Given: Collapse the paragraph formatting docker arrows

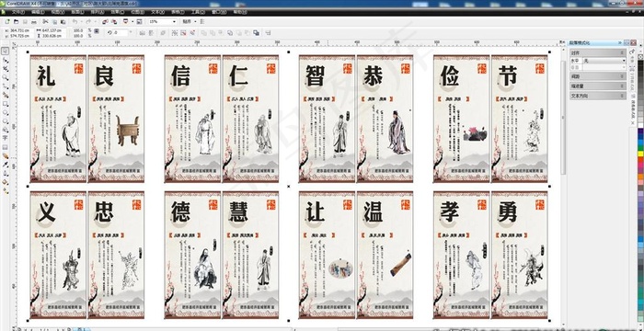Looking at the screenshot, I should click(x=620, y=42).
